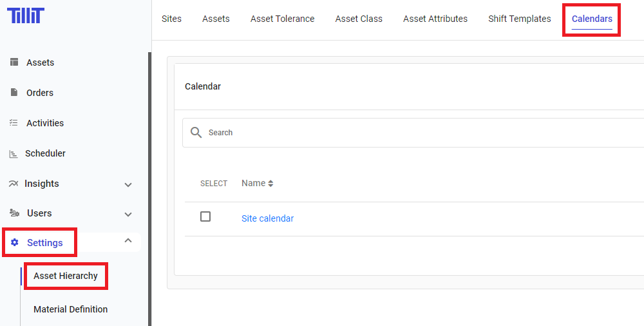This screenshot has height=326, width=644.
Task: Switch to the Shift Templates tab
Action: tap(519, 19)
